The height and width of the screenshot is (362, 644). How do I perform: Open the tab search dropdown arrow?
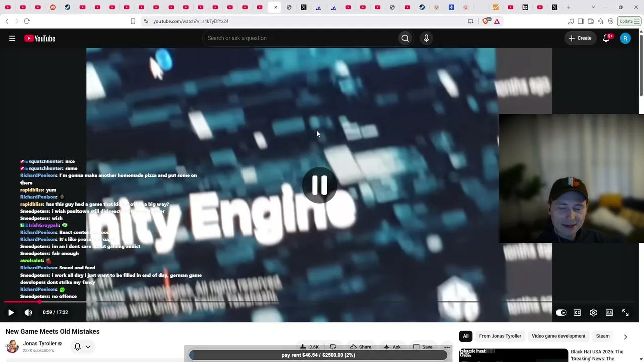tap(593, 7)
